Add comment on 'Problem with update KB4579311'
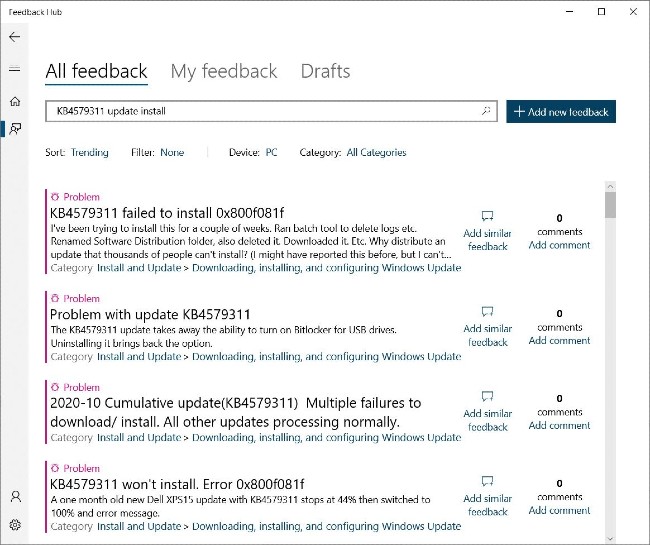This screenshot has height=545, width=650. [559, 340]
